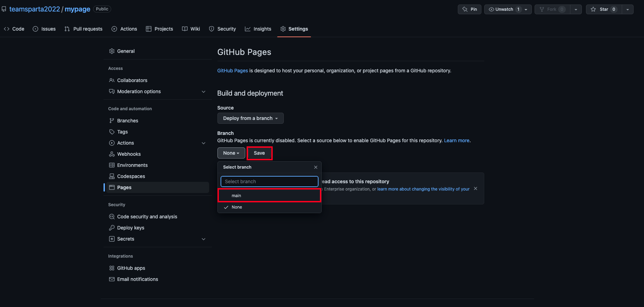Image resolution: width=644 pixels, height=307 pixels.
Task: Open the Wiki tab
Action: tap(191, 29)
